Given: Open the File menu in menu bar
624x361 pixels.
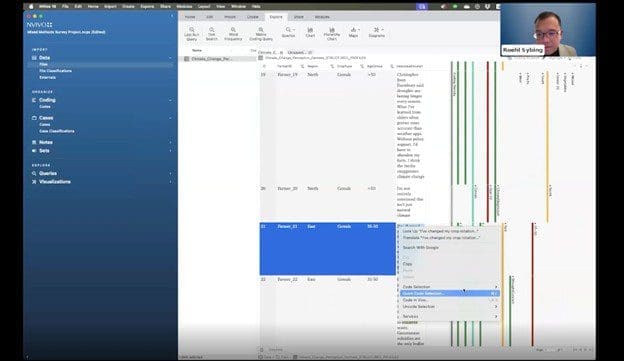Looking at the screenshot, I should click(x=65, y=6).
